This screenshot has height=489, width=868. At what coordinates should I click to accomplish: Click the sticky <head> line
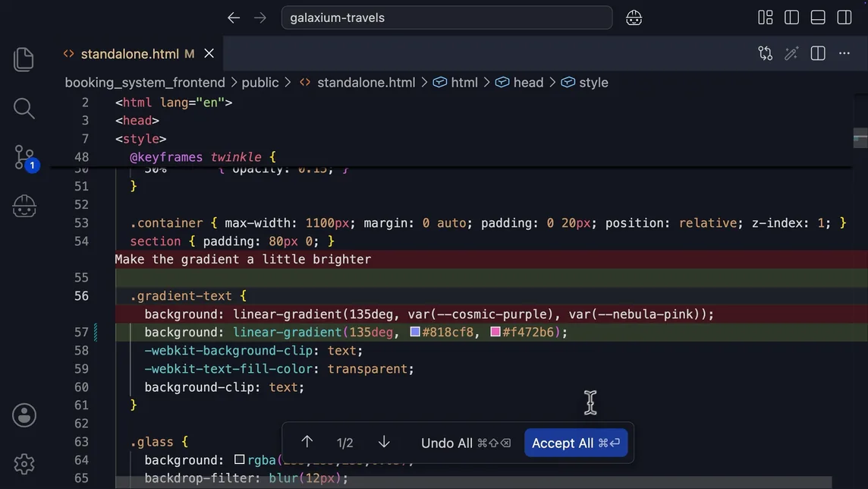pos(137,121)
